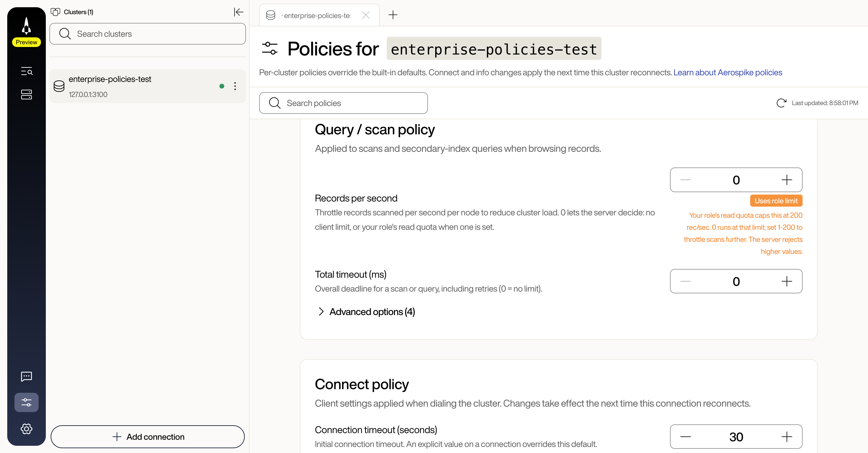Decrease Records per second value

(686, 180)
